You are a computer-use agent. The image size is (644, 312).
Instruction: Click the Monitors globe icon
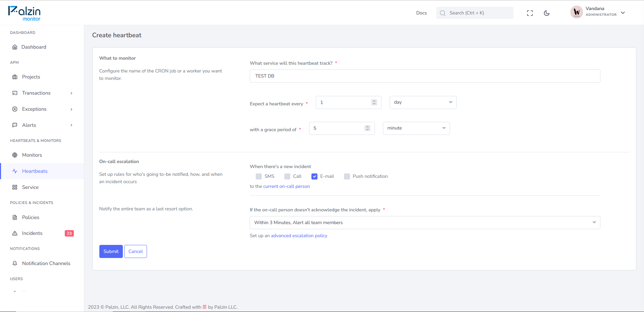[15, 155]
